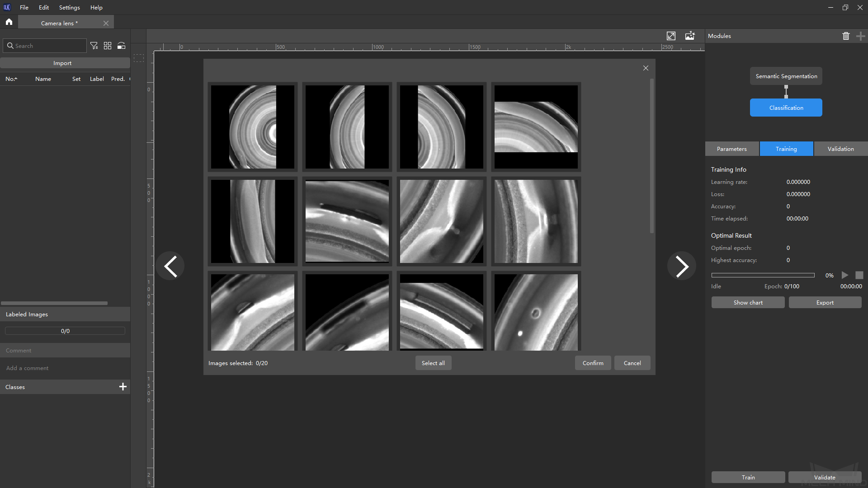Stop training with the square icon
The image size is (868, 488).
859,275
